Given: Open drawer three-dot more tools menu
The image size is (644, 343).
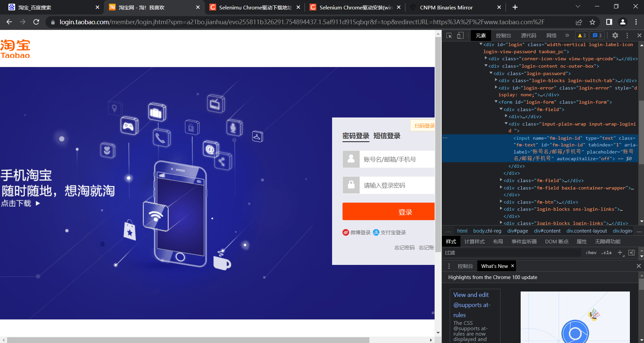Looking at the screenshot, I should click(x=449, y=266).
